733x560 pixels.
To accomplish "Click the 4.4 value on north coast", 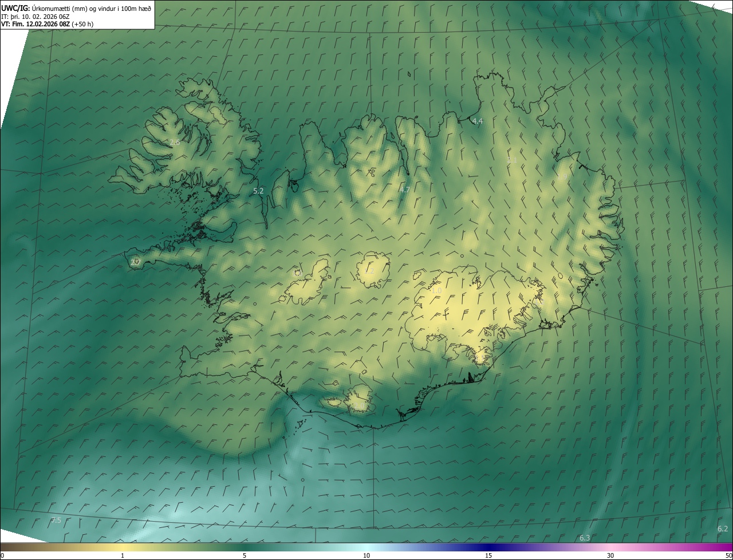I will pyautogui.click(x=477, y=121).
